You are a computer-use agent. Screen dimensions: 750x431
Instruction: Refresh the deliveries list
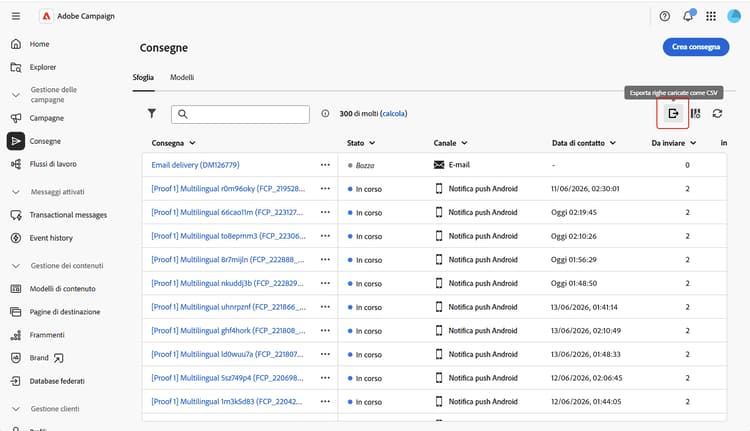pos(717,113)
